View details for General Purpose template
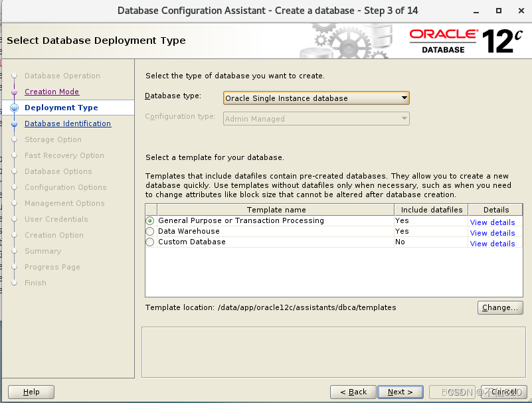 (x=492, y=222)
